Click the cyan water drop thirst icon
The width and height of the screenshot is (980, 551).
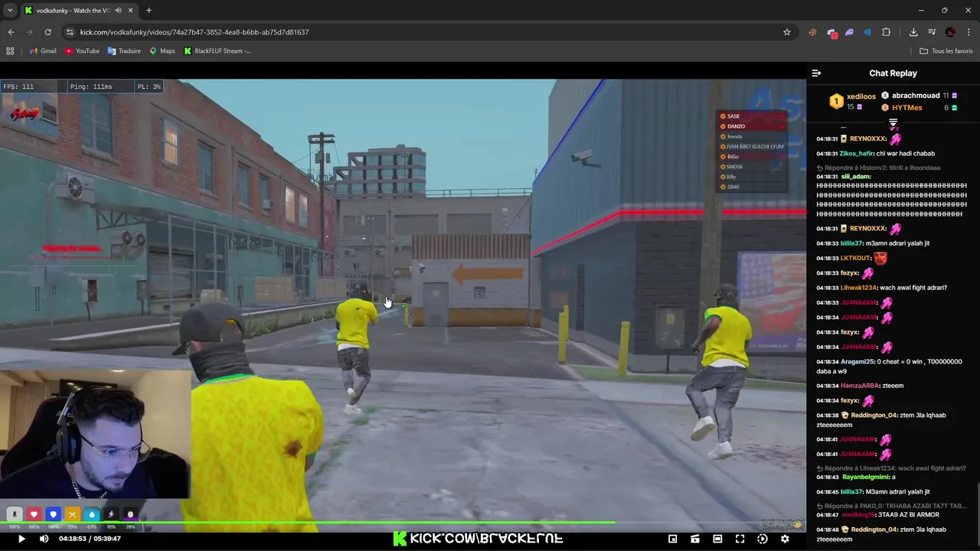tap(91, 514)
